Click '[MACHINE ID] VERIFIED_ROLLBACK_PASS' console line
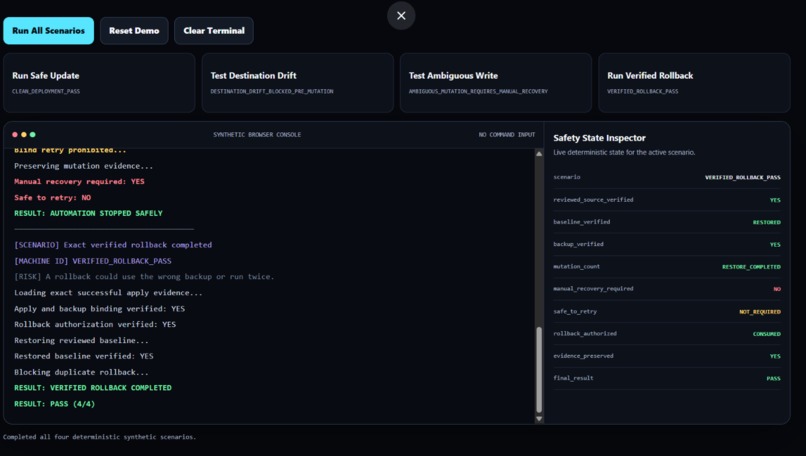This screenshot has height=456, width=806. [93, 261]
